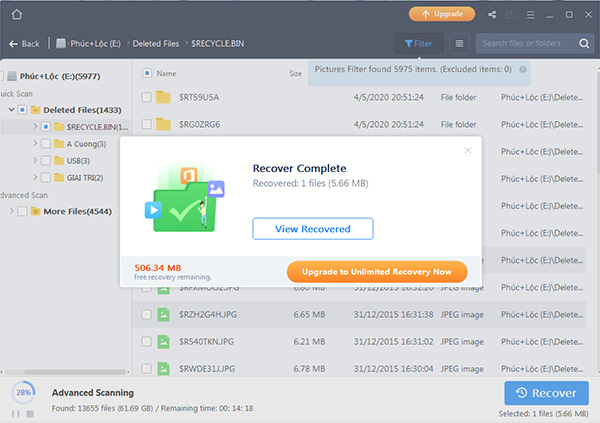
Task: Click the blue Recover button
Action: (x=546, y=393)
